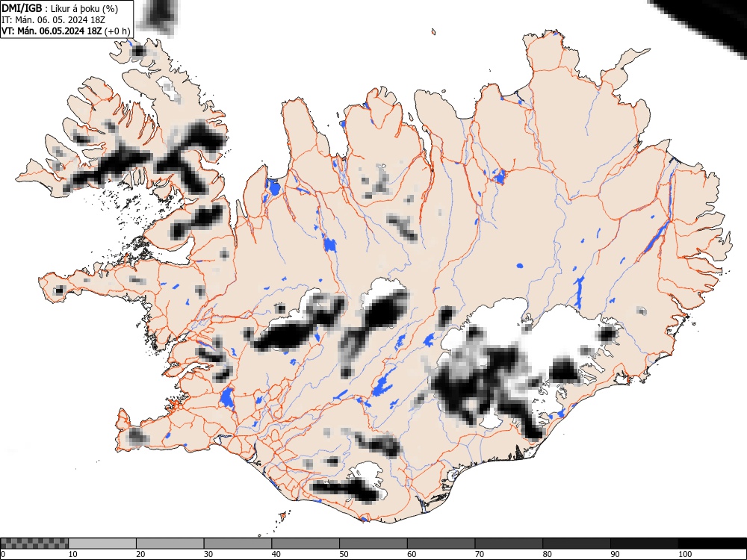Select the 50–60 percent legend swatch
The image size is (747, 560).
pos(373,544)
